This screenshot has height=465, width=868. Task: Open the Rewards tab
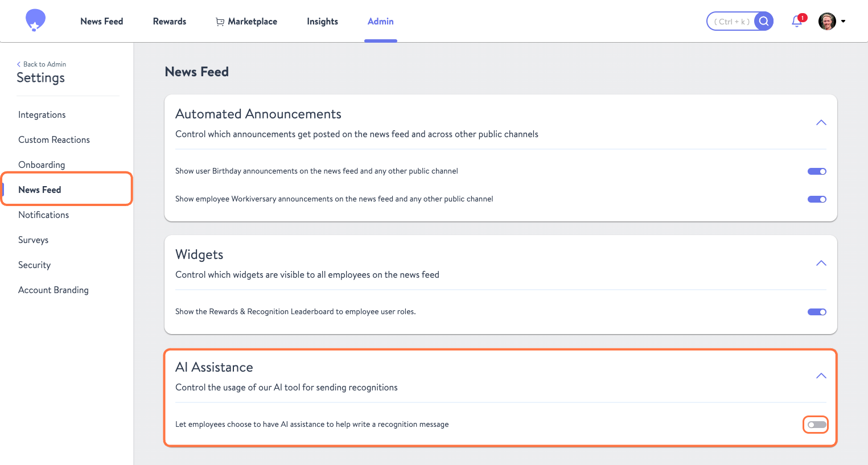point(170,22)
